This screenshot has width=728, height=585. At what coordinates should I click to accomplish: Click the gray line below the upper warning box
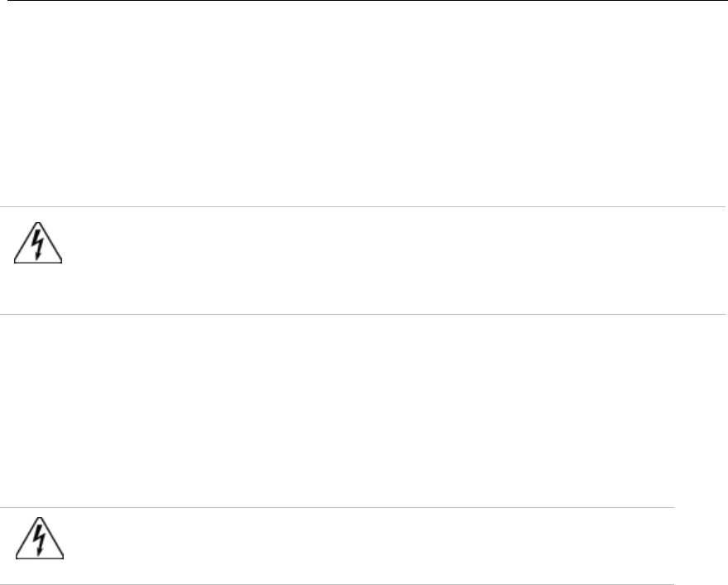[x=364, y=314]
